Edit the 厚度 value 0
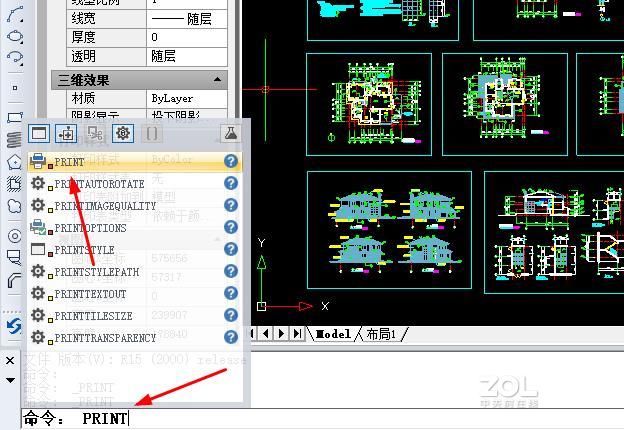624x430 pixels. pos(187,37)
